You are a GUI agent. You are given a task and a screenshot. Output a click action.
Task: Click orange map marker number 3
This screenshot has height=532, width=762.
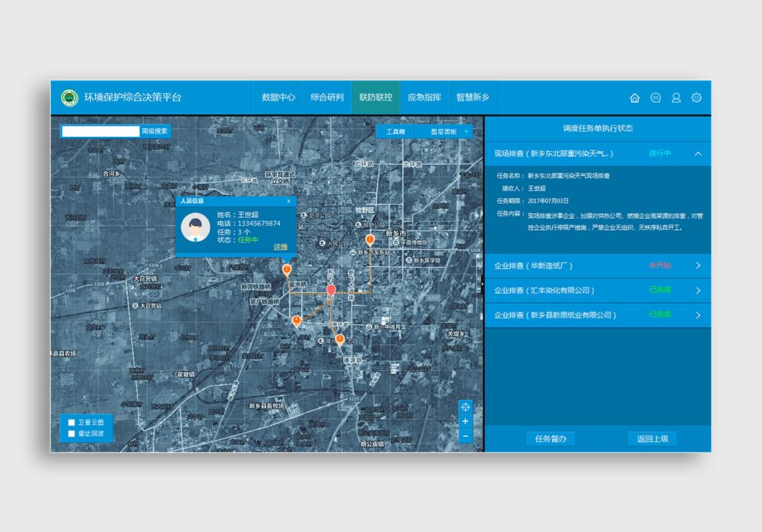[339, 339]
